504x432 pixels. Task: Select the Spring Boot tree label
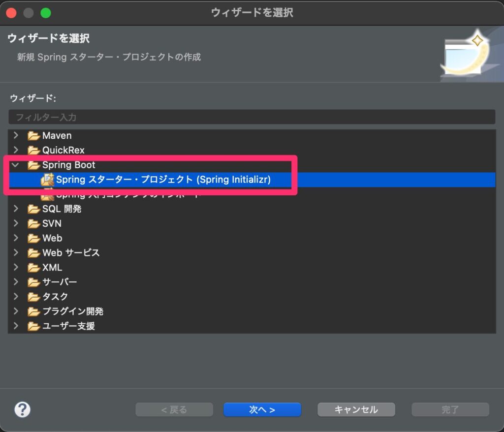point(69,165)
